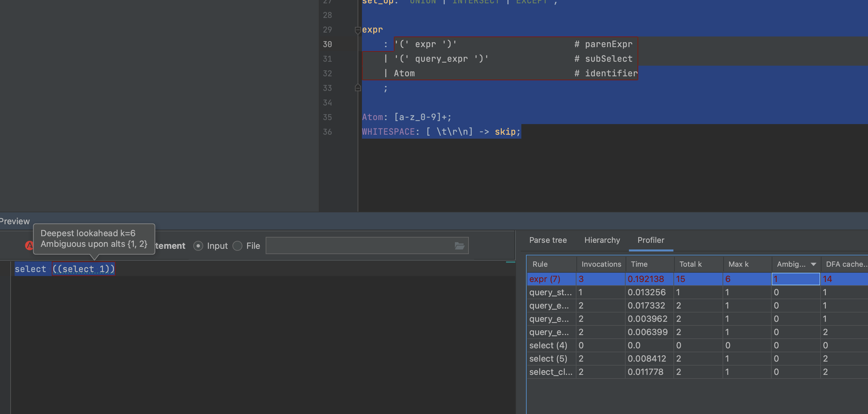Select the File radio button
Viewport: 868px width, 414px height.
(237, 246)
